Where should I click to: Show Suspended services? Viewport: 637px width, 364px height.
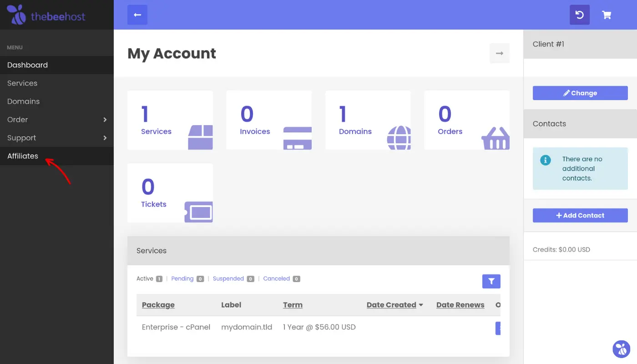[228, 278]
